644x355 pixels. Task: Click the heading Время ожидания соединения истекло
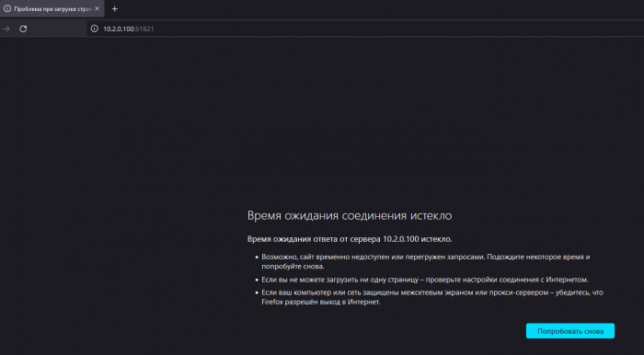[350, 215]
